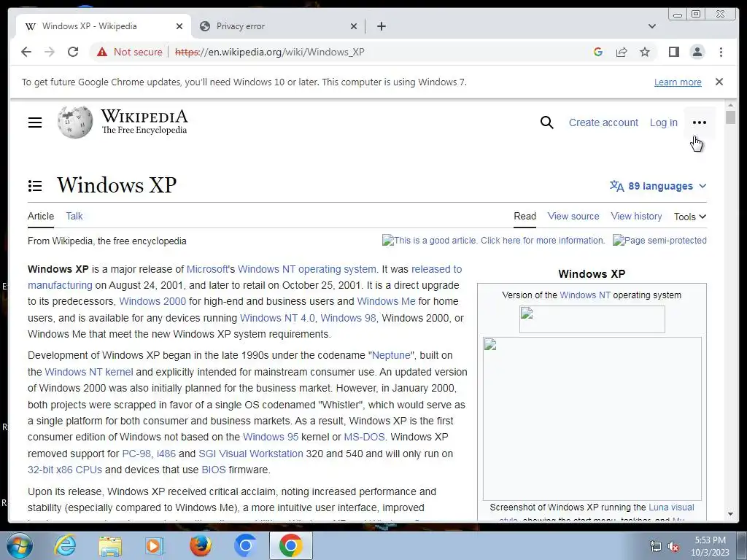747x560 pixels.
Task: Open Wikipedia search magnifier
Action: click(547, 122)
